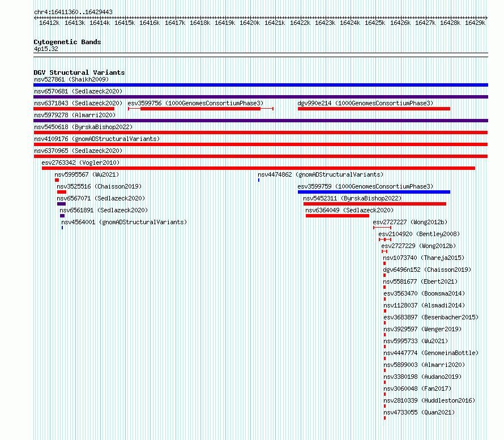The image size is (504, 440).
Task: Select the red nsv5452311 variant bar
Action: pyautogui.click(x=375, y=204)
